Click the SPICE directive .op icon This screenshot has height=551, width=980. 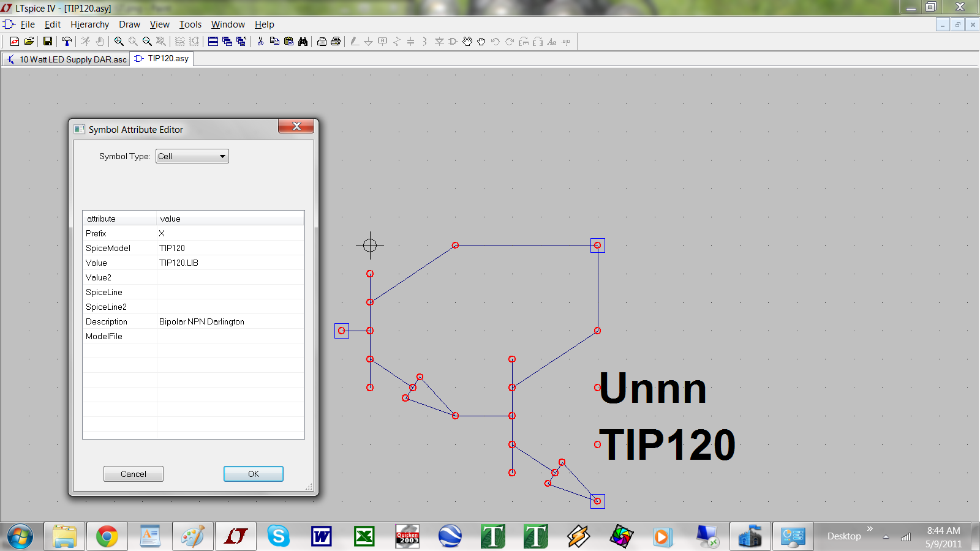566,41
